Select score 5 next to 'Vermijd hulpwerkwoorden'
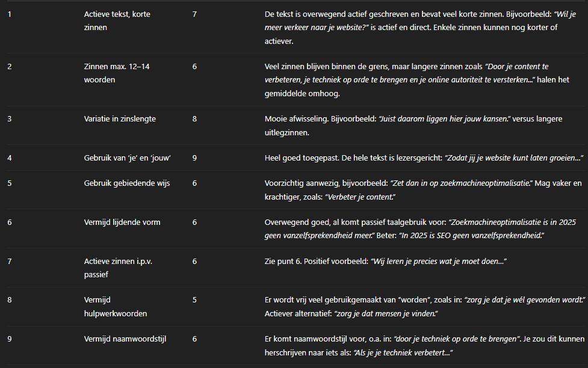 194,299
